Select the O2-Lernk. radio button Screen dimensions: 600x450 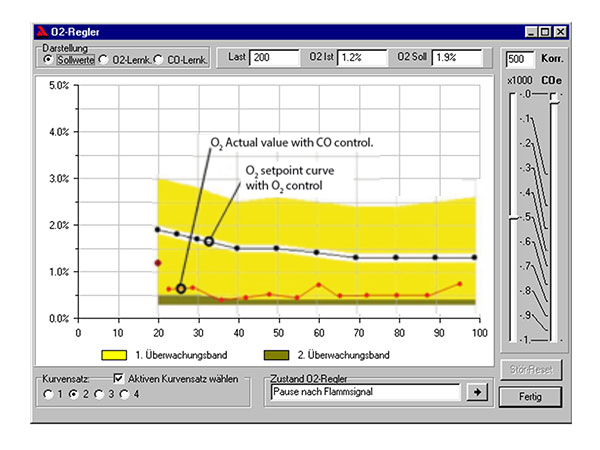(x=104, y=60)
